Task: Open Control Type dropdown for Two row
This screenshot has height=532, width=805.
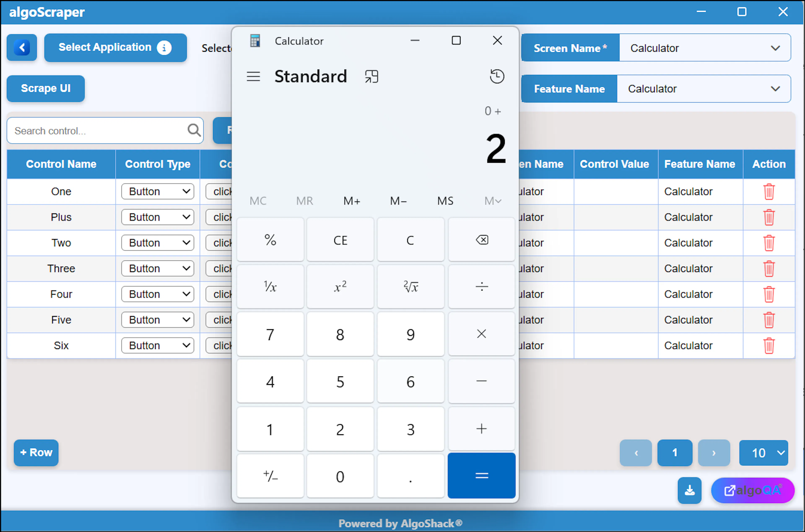Action: [158, 243]
